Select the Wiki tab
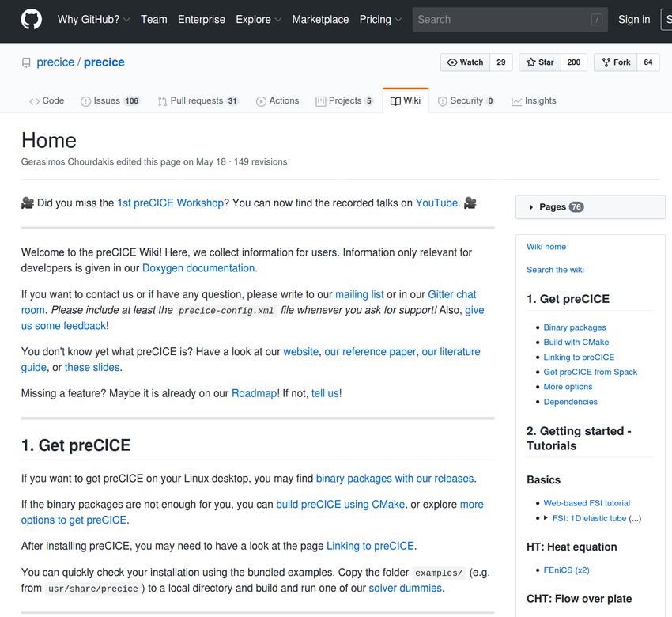Screen dimensions: 672x617 point(406,100)
